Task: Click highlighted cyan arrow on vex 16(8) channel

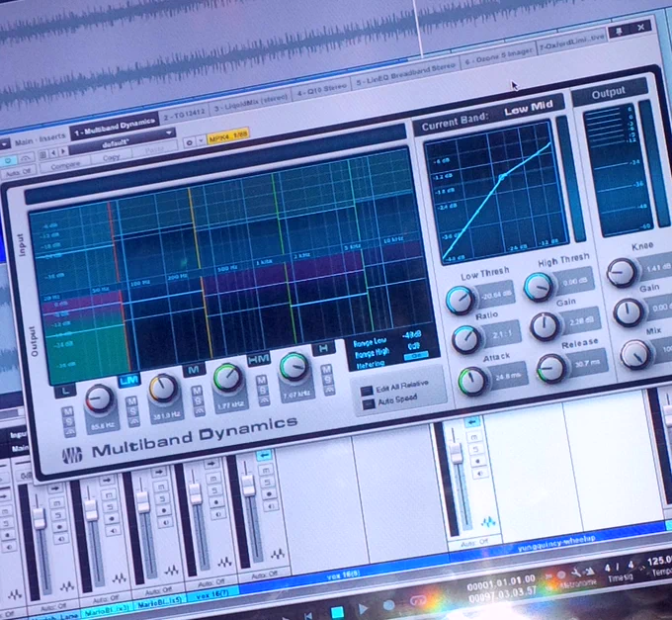Action: pyautogui.click(x=264, y=456)
